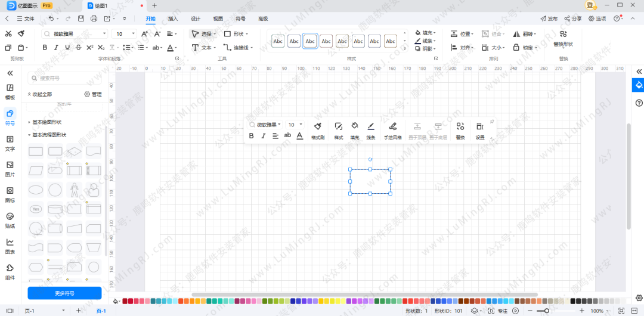Click the cut scissors icon

[x=8, y=34]
